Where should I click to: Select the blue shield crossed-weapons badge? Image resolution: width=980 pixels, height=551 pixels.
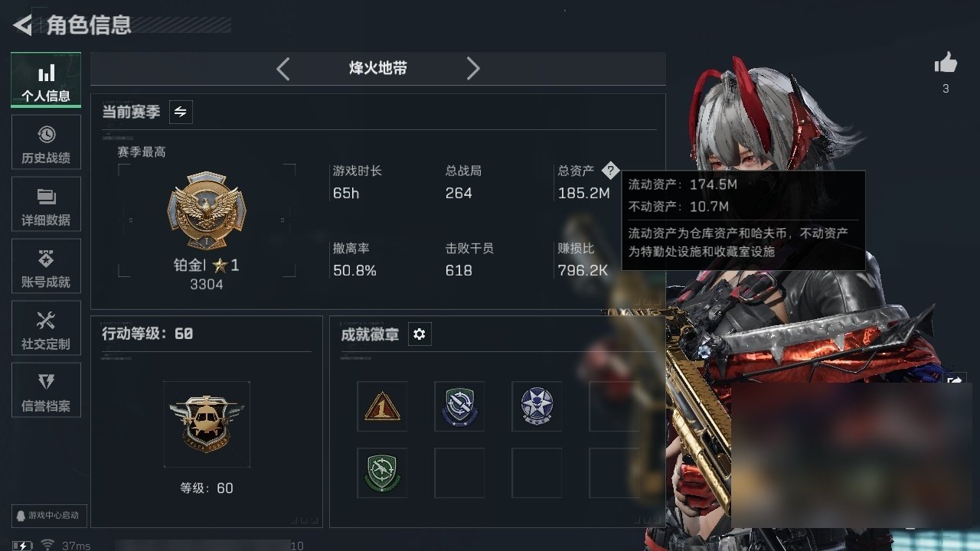click(459, 406)
